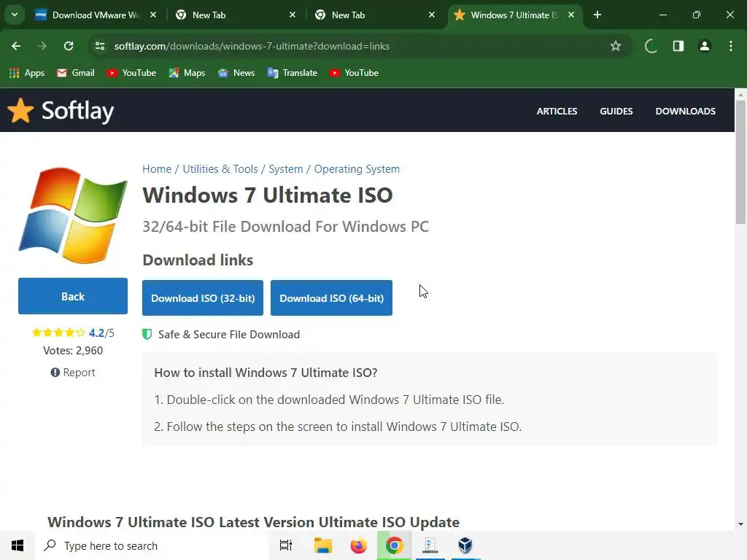Switch to the first New Tab
747x560 pixels.
click(234, 15)
